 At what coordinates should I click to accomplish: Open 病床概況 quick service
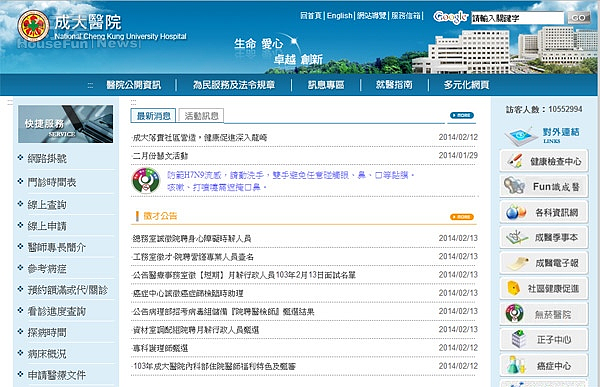tap(47, 354)
